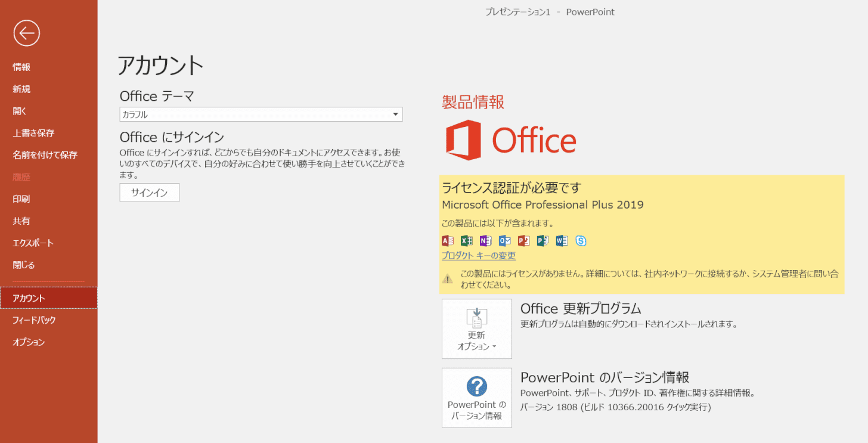This screenshot has width=868, height=443.
Task: Select 印刷 in the sidebar
Action: coord(48,199)
